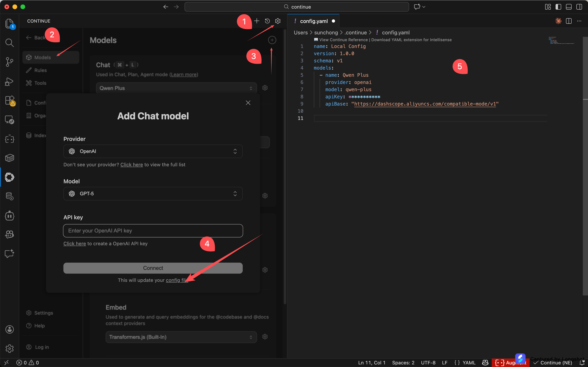The height and width of the screenshot is (367, 588).
Task: Open the Model dropdown showing GPT-5
Action: pyautogui.click(x=153, y=194)
